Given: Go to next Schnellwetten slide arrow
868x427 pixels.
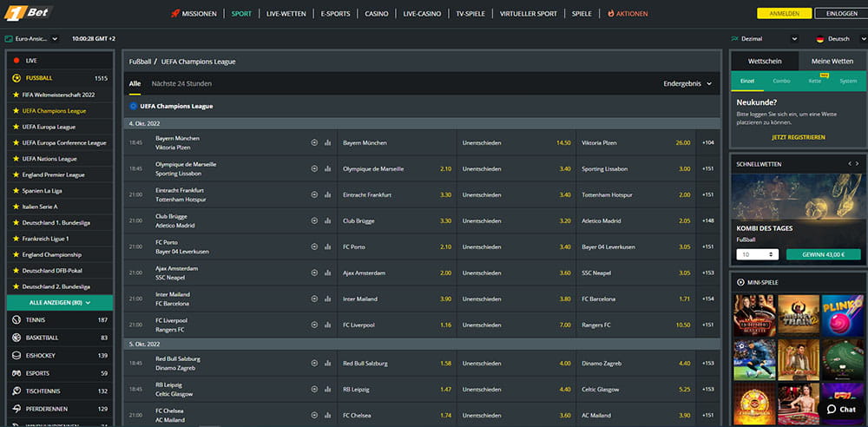Looking at the screenshot, I should click(859, 164).
